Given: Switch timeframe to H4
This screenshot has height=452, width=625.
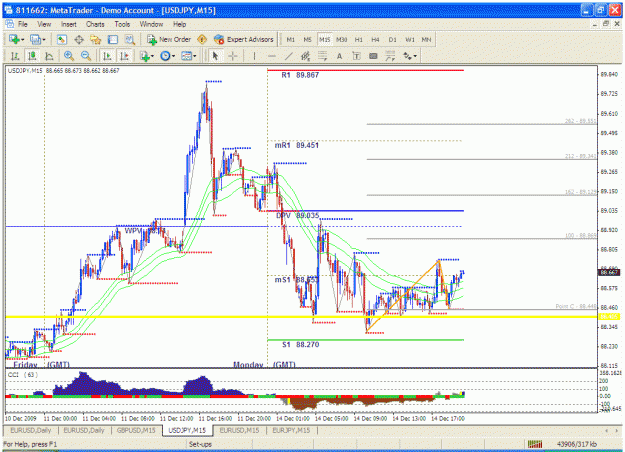Looking at the screenshot, I should [375, 39].
